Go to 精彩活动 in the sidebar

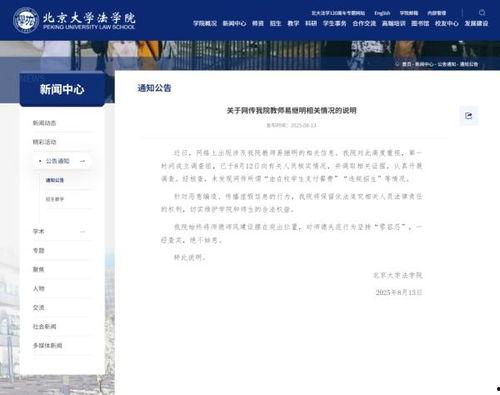click(44, 142)
